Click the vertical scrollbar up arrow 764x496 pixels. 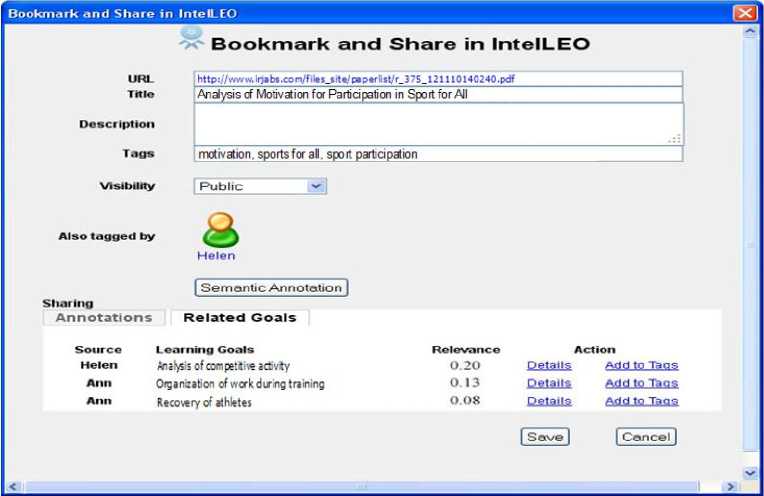750,32
